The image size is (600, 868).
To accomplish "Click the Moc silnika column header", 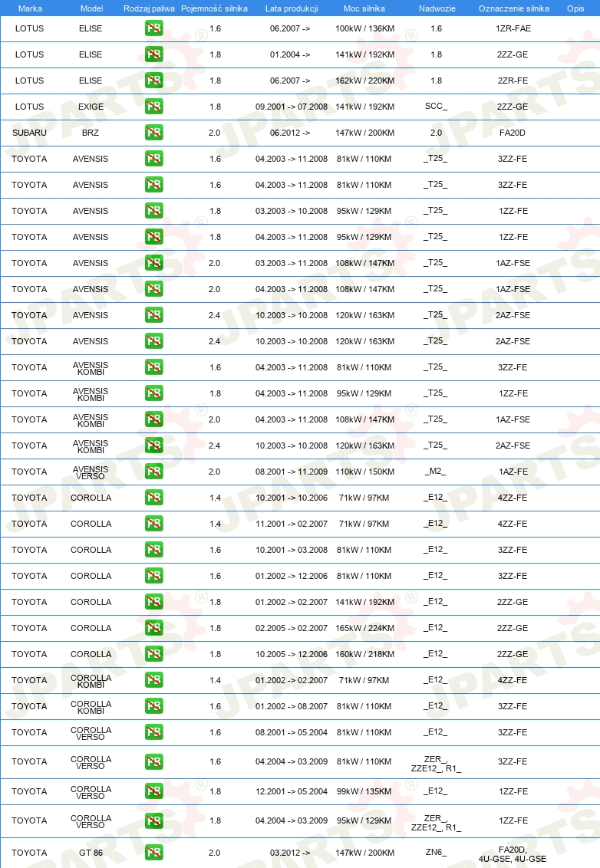I will (x=364, y=8).
